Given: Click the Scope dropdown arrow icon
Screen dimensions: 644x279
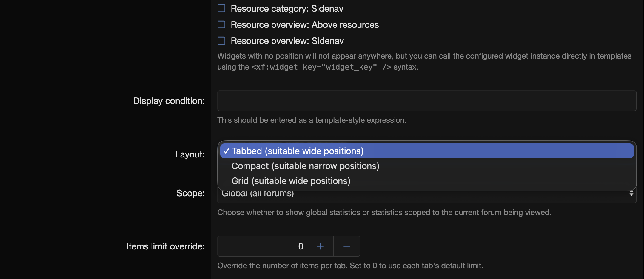Looking at the screenshot, I should [632, 194].
